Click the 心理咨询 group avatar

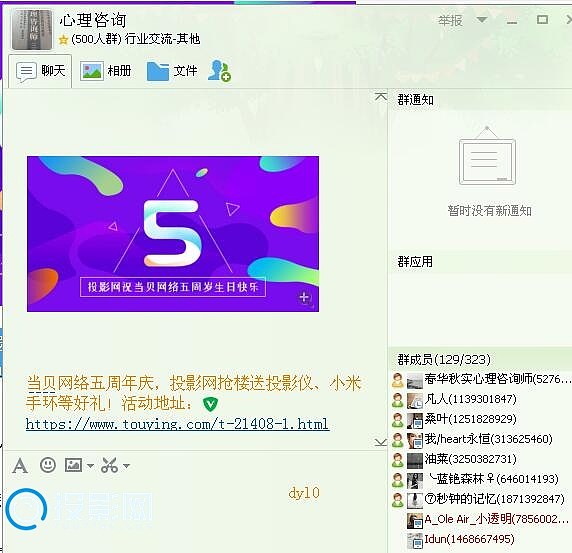click(x=32, y=29)
